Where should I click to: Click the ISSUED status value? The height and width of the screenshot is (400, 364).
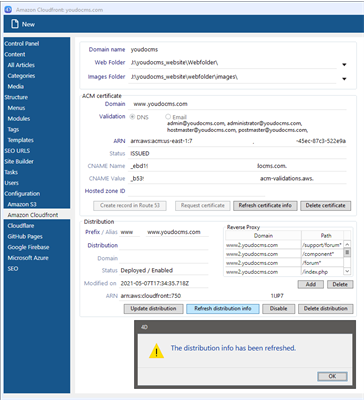click(x=140, y=154)
